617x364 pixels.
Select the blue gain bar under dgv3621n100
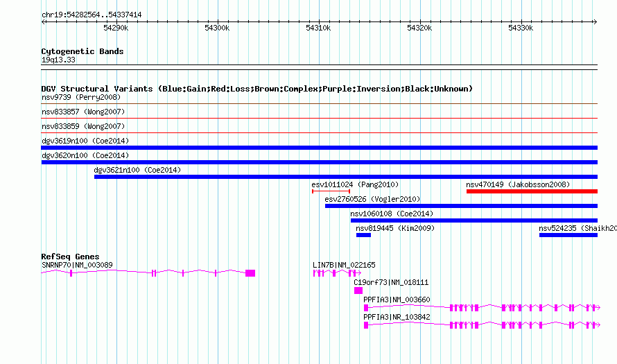pos(346,177)
